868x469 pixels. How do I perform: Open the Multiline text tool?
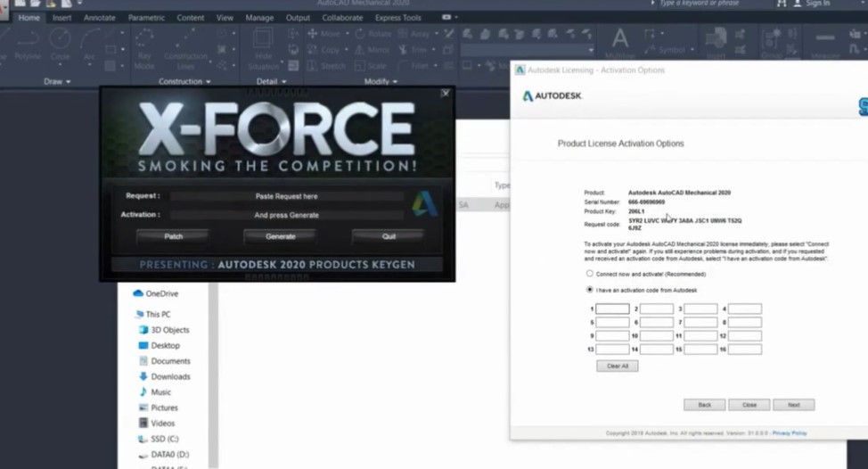(620, 43)
